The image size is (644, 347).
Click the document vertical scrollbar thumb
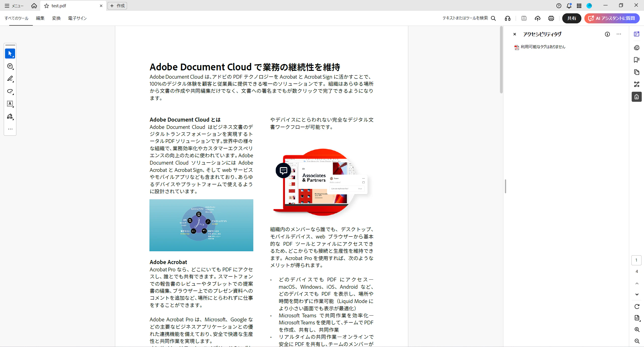pos(501,60)
